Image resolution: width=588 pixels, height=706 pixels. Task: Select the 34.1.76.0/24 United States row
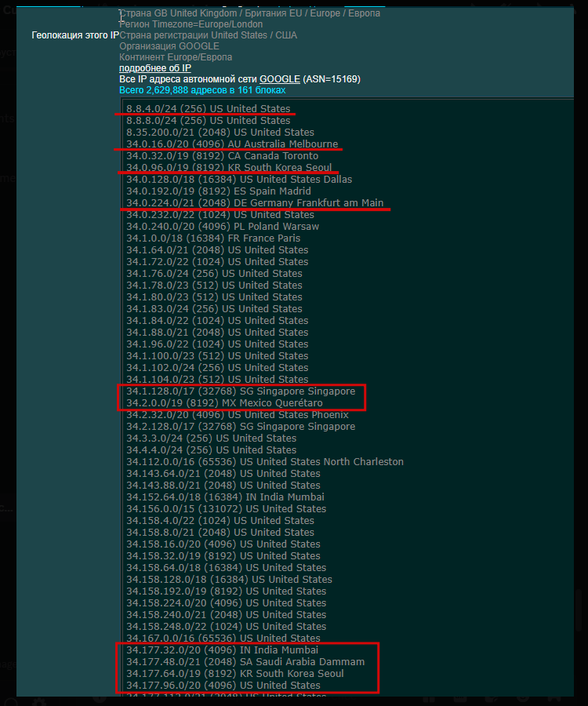[214, 273]
